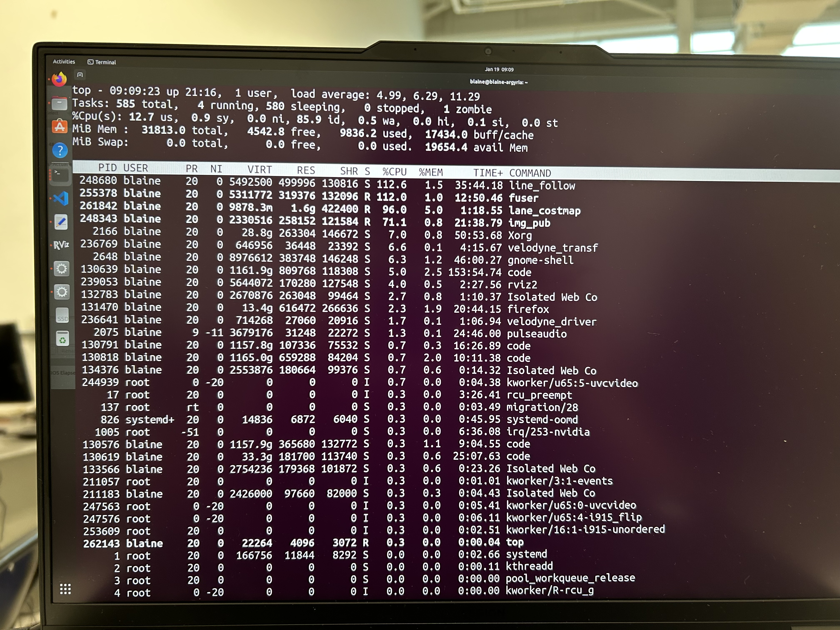Open the Terminal app menu in top bar
Viewport: 840px width, 630px height.
pyautogui.click(x=102, y=62)
